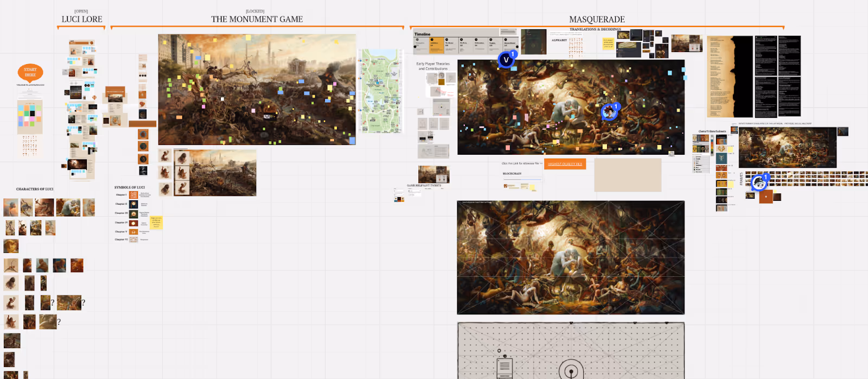Viewport: 868px width, 379px height.
Task: Select the large Monument Game painting
Action: pyautogui.click(x=257, y=90)
